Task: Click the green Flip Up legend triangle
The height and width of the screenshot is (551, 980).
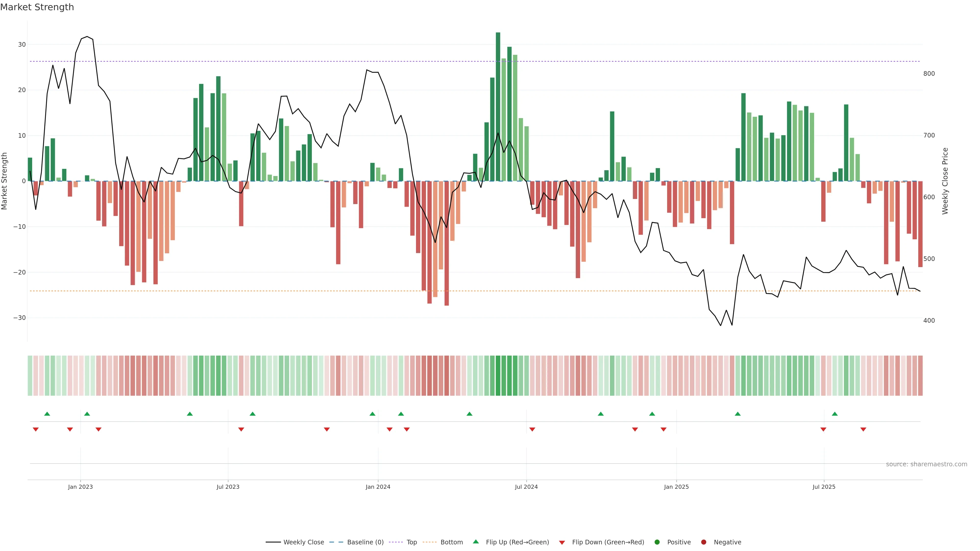Action: tap(475, 542)
